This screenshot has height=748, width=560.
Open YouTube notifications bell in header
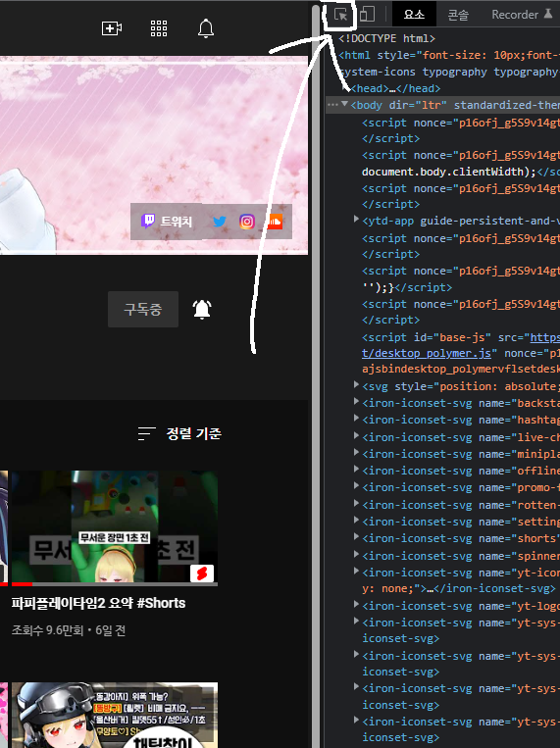(x=206, y=28)
